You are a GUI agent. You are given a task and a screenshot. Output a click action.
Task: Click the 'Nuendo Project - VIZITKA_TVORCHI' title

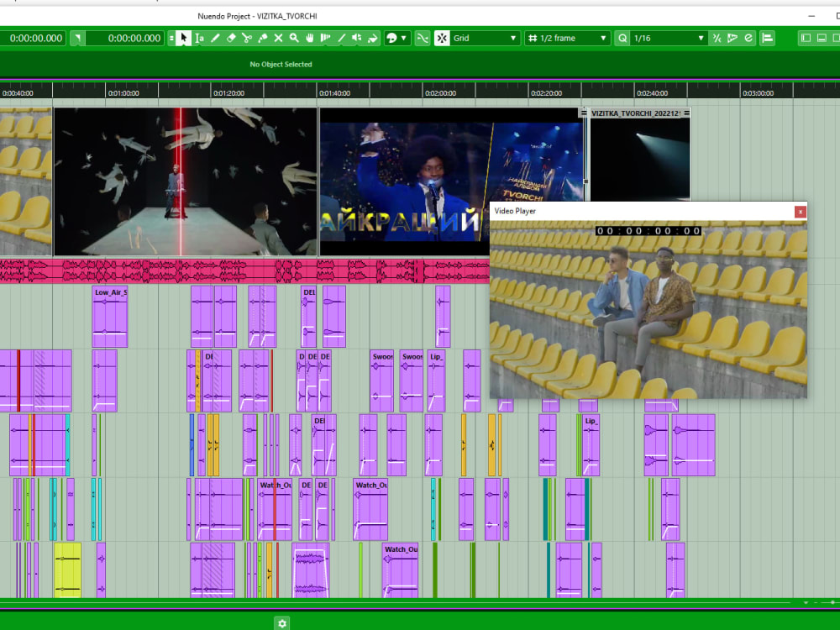[x=257, y=16]
